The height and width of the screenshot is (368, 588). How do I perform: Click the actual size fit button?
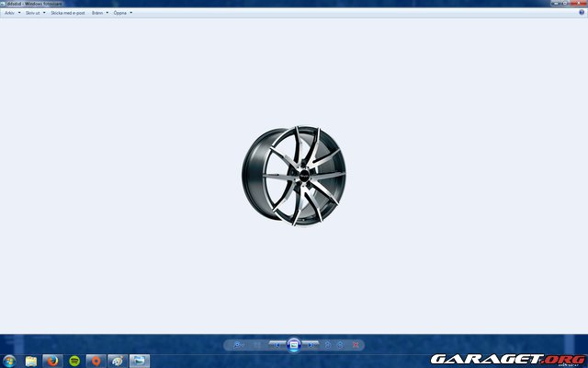tap(257, 345)
